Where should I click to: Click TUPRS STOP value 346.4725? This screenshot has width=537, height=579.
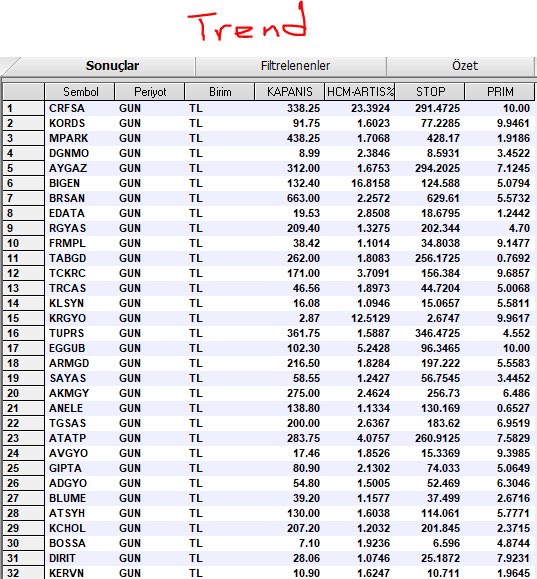click(437, 333)
